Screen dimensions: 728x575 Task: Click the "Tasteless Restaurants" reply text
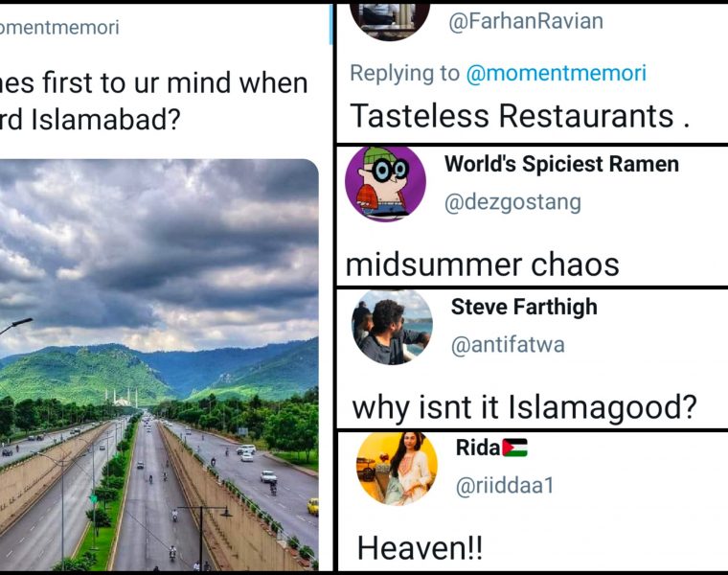[x=520, y=116]
